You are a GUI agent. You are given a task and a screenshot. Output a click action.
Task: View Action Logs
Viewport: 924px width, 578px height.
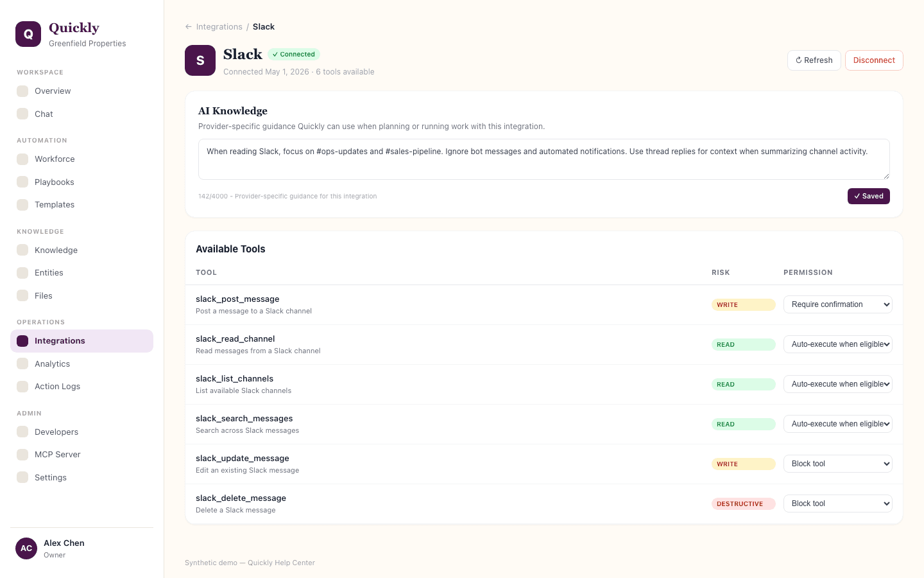tap(81, 387)
